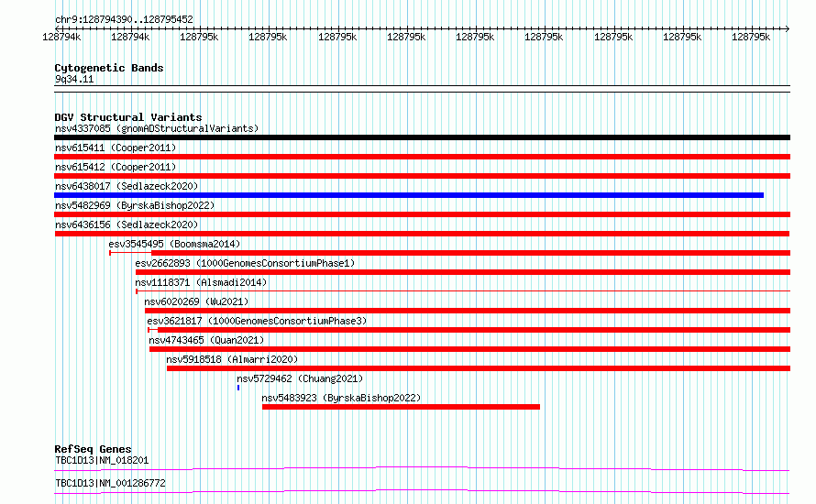Open variant nsv6436156 (Sedlazeck2020)

click(127, 225)
